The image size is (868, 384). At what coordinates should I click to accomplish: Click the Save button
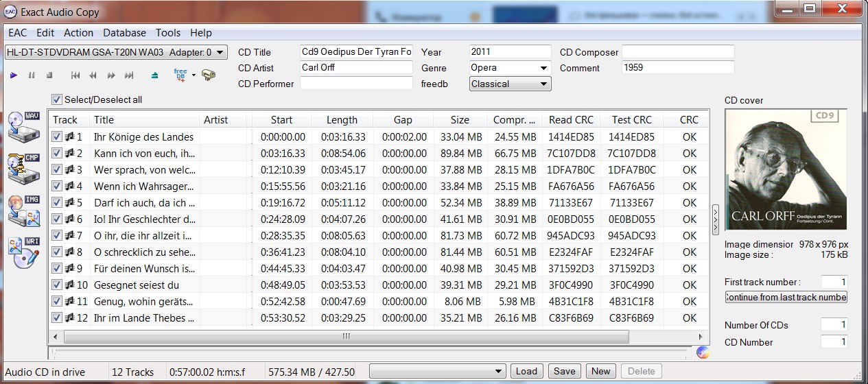pyautogui.click(x=564, y=371)
